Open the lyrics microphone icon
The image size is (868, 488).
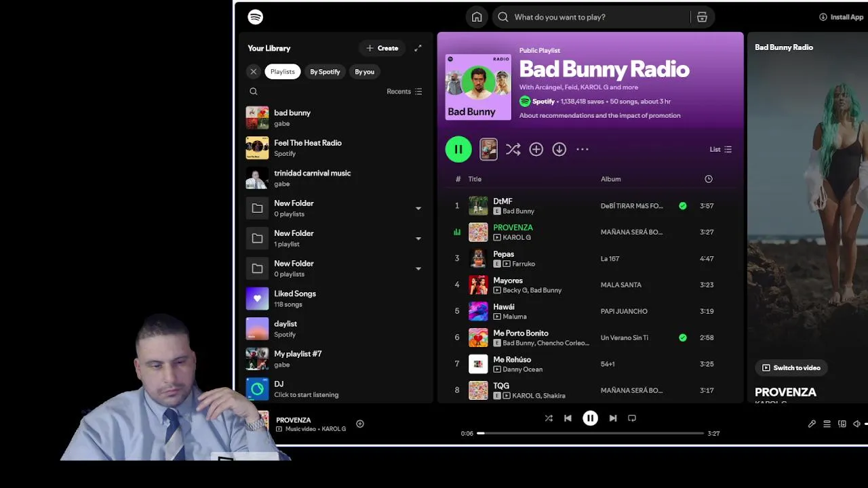coord(812,424)
